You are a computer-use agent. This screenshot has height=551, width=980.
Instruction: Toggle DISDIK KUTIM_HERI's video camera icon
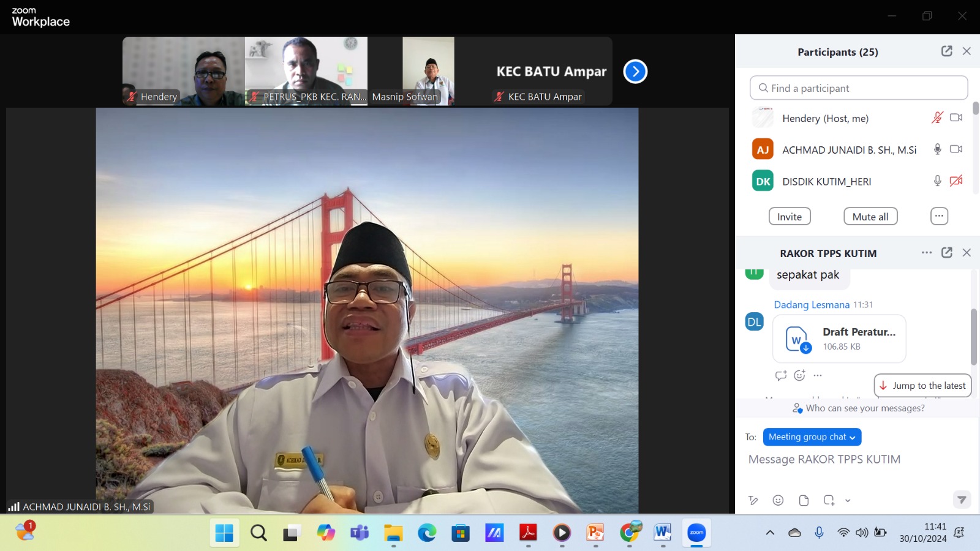tap(956, 181)
